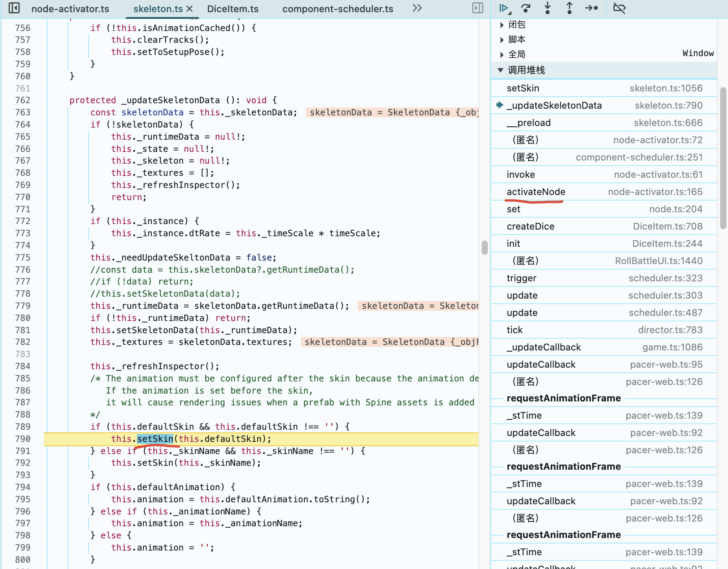728x569 pixels.
Task: Select tick frame at director.ts:783
Action: pos(604,330)
